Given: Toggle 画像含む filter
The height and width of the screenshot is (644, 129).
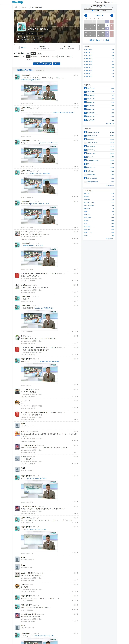Looking at the screenshot, I should coord(69,56).
